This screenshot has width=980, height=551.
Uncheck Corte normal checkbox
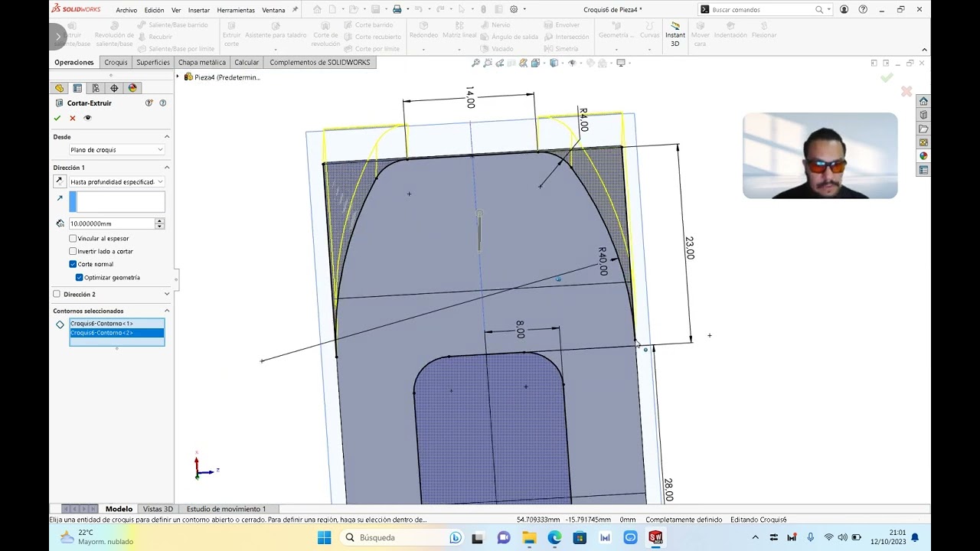[73, 264]
